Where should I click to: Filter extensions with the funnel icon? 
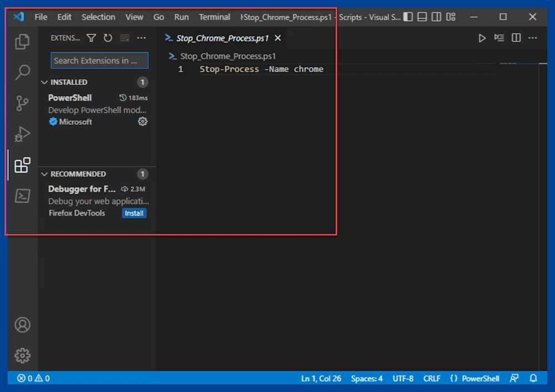pos(92,38)
